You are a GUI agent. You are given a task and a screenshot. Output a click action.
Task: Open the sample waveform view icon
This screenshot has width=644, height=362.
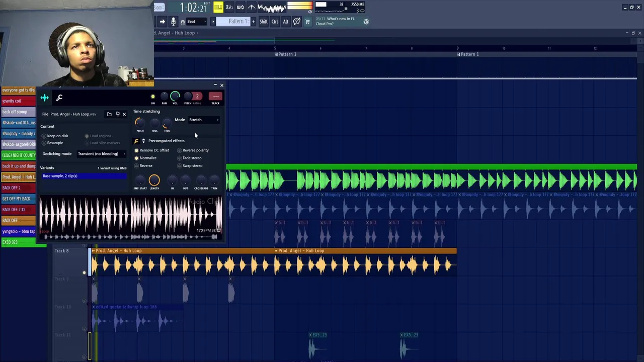click(45, 98)
